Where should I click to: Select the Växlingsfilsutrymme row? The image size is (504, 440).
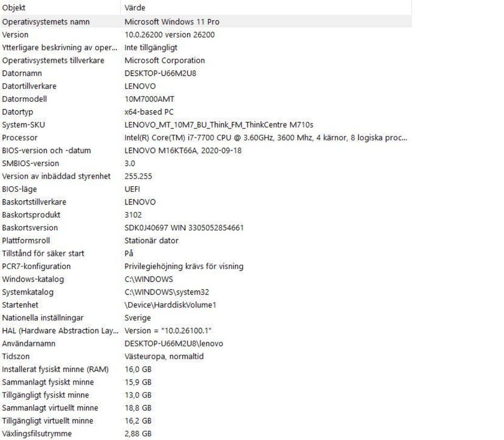click(206, 433)
